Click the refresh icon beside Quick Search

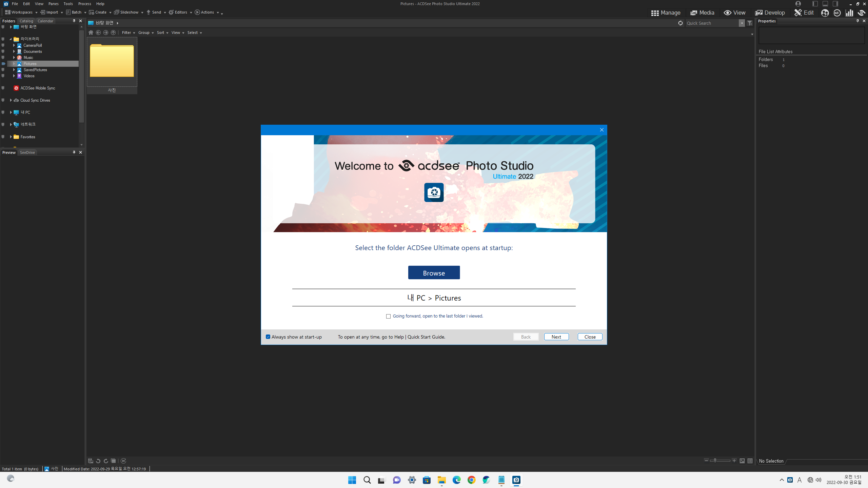click(680, 23)
